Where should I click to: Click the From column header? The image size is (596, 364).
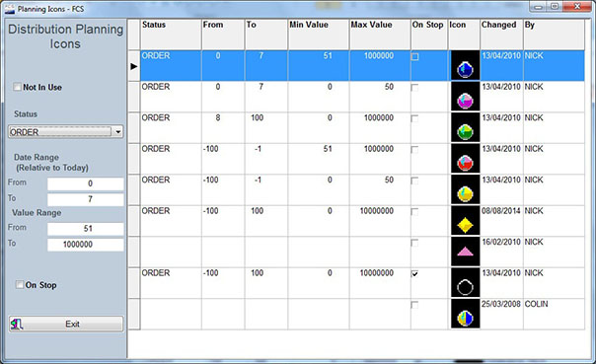[x=223, y=35]
